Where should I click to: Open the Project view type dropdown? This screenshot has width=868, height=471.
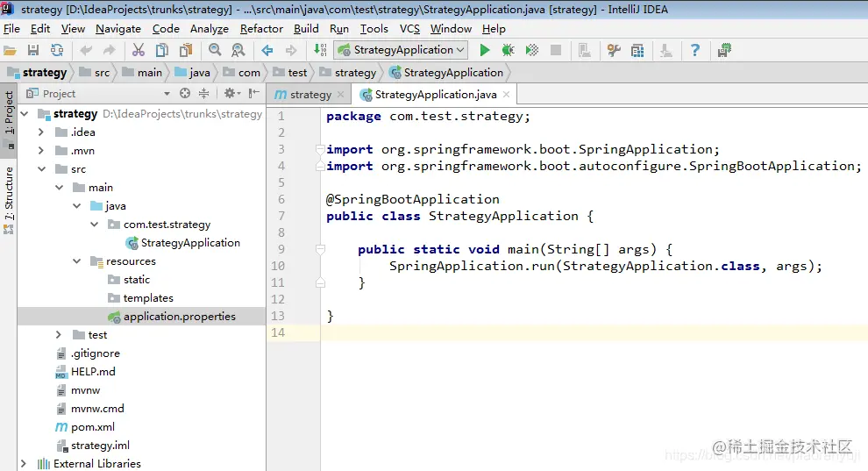coord(167,94)
